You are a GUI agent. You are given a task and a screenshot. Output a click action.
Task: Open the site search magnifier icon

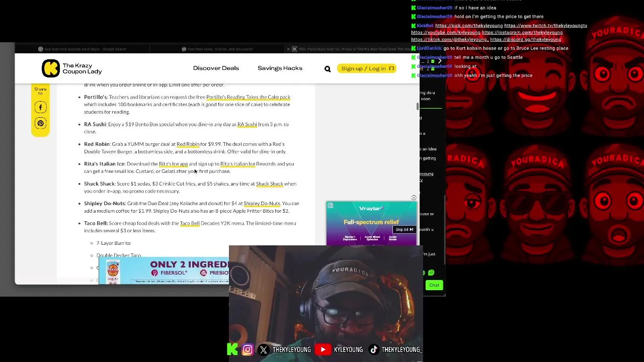[328, 69]
